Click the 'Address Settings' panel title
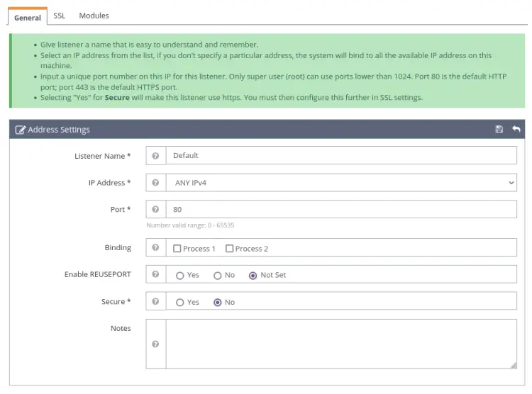Screen dimensions: 532x394 [59, 130]
